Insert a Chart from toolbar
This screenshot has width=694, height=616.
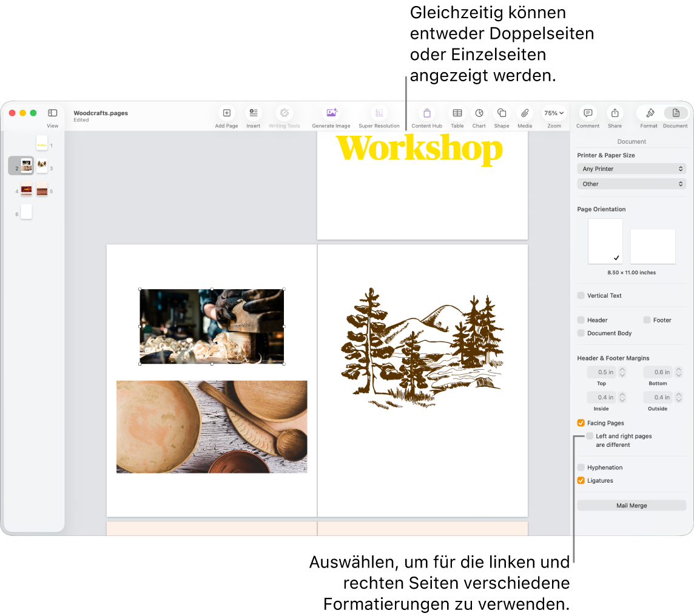point(479,113)
